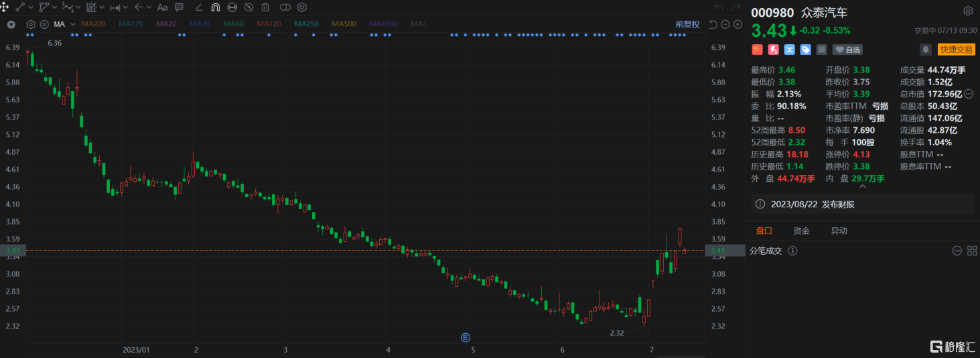The image size is (980, 358).
Task: Click the 总市值 info circle icon
Action: (969, 94)
